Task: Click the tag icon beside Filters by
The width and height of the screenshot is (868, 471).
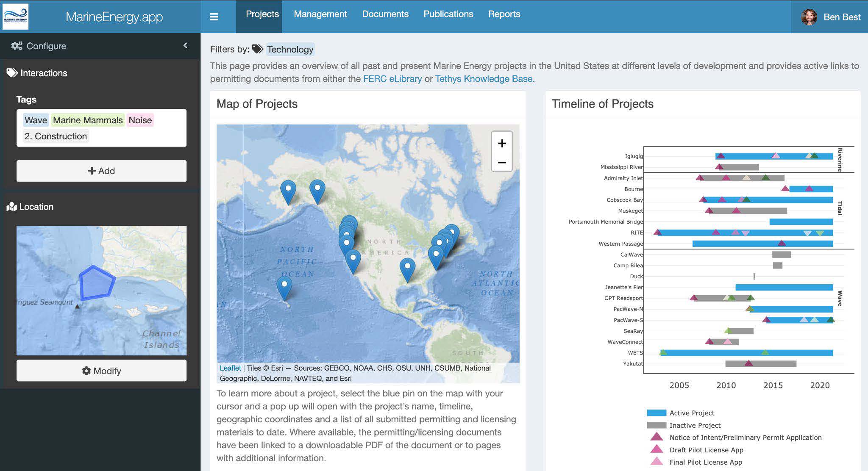Action: pyautogui.click(x=258, y=49)
